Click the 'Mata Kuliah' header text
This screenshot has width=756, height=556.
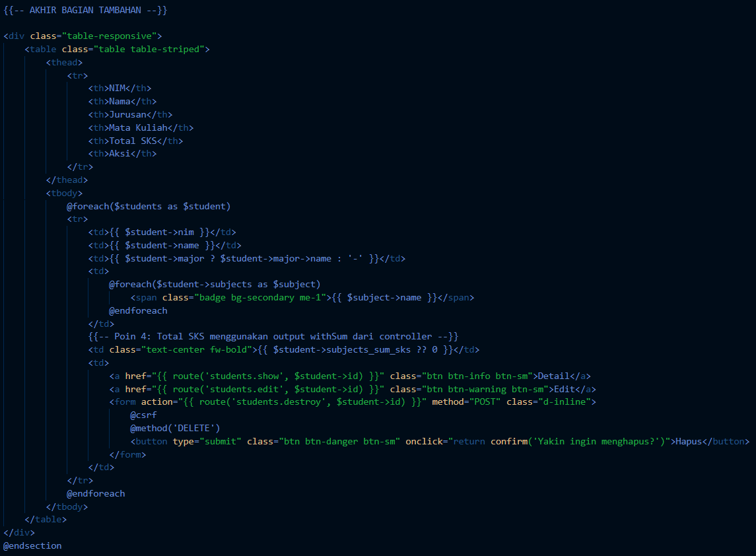coord(139,128)
